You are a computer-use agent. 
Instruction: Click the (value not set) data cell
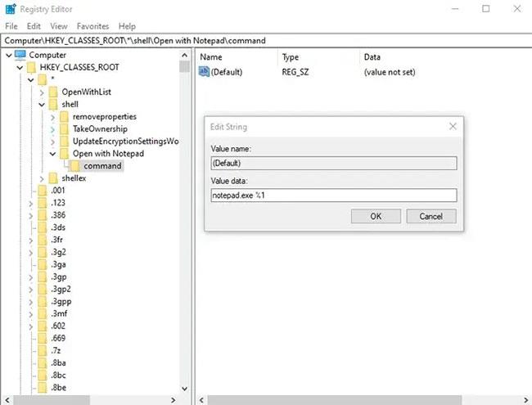click(x=390, y=72)
